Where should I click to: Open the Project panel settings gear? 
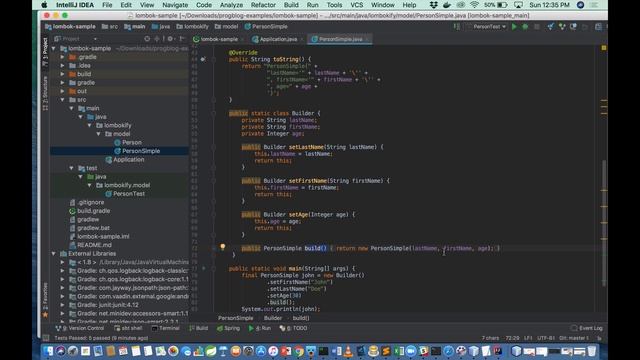171,39
